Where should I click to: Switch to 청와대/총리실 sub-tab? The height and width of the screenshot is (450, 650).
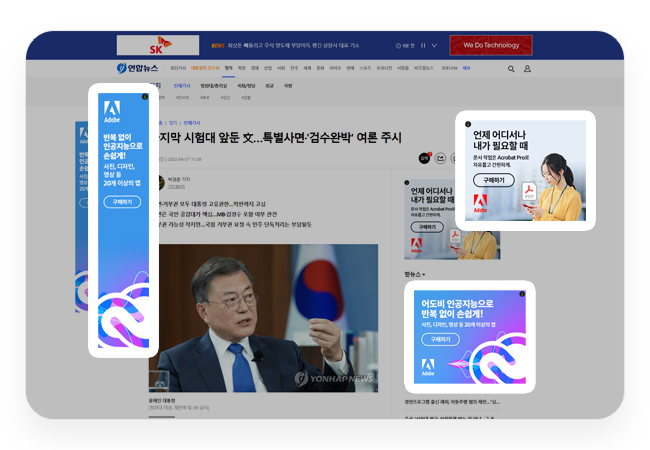pos(213,86)
